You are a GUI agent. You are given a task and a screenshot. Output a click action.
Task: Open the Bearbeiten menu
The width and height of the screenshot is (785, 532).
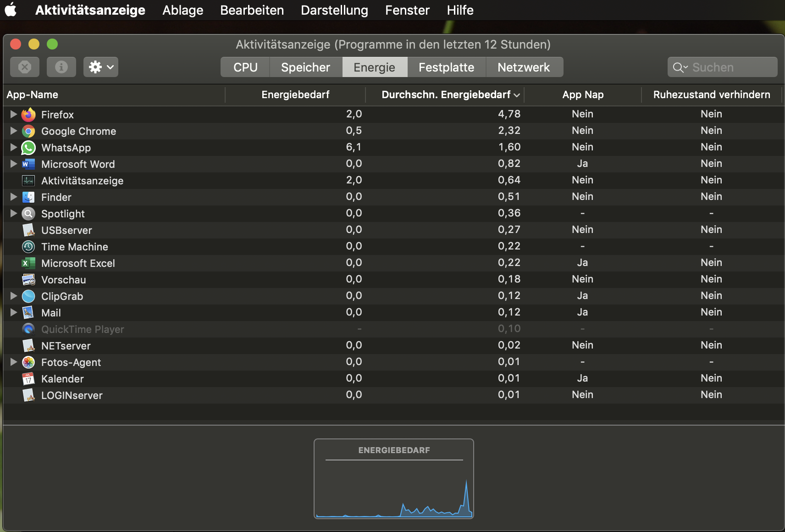click(x=252, y=10)
